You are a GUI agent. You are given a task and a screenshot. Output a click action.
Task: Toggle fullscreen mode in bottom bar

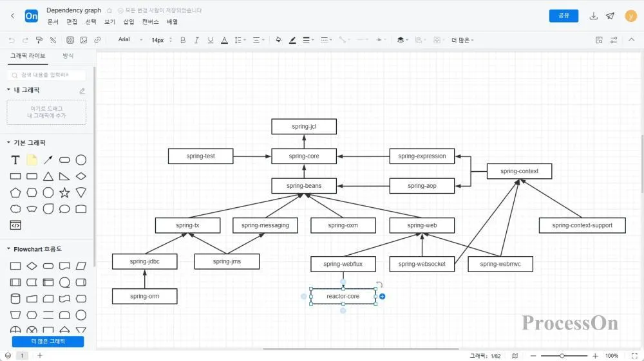634,356
